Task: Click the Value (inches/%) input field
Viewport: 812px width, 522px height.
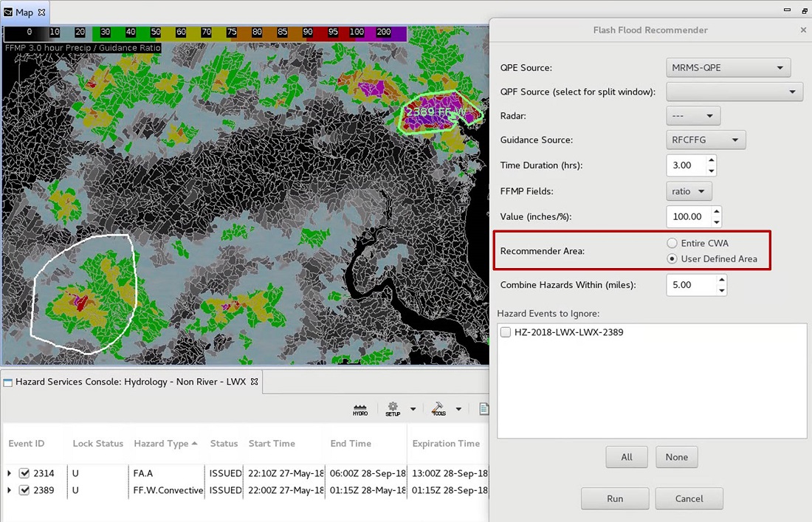Action: [x=689, y=216]
